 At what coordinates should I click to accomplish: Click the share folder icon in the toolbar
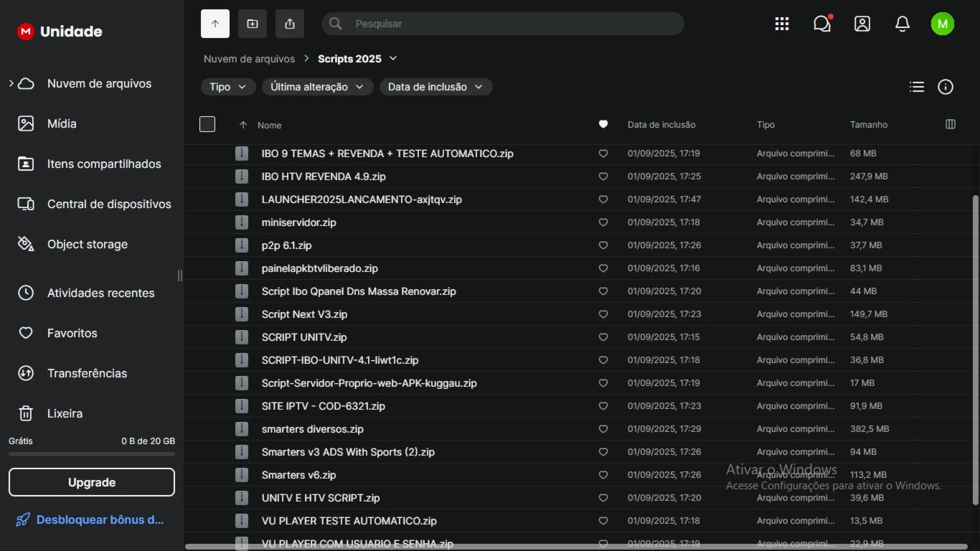[x=290, y=24]
